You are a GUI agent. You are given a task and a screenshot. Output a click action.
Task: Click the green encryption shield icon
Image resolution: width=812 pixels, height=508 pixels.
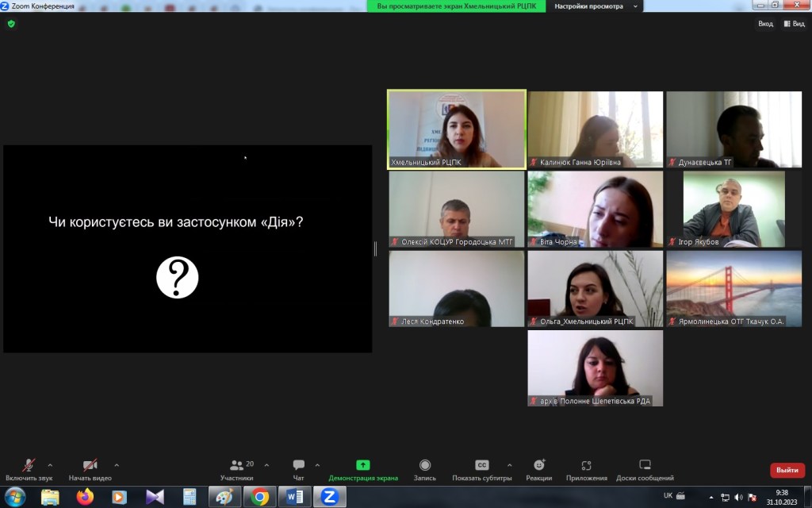point(11,24)
